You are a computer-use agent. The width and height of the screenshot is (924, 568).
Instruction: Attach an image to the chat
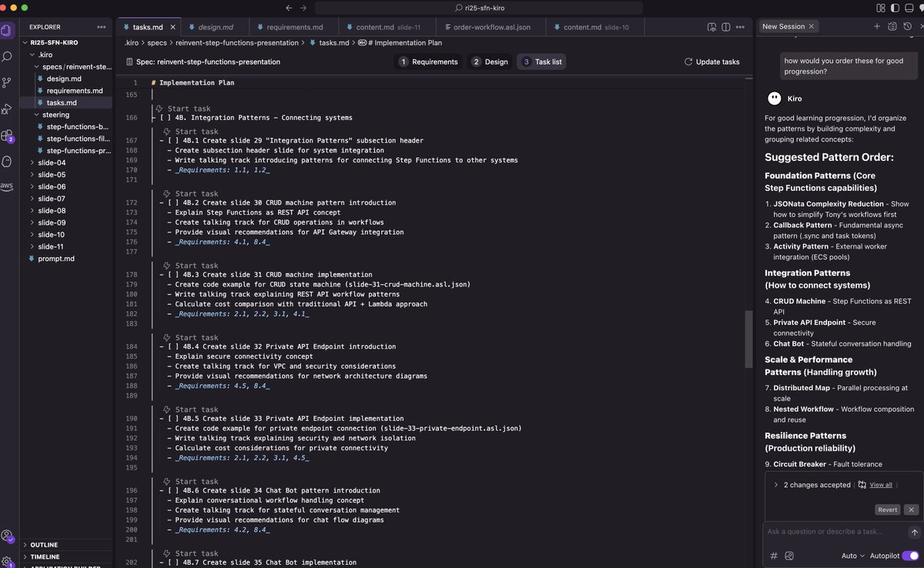coord(789,556)
